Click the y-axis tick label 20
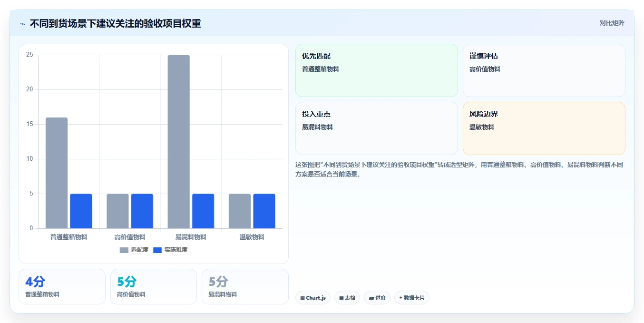Screen dimensions: 644x323 [29, 89]
